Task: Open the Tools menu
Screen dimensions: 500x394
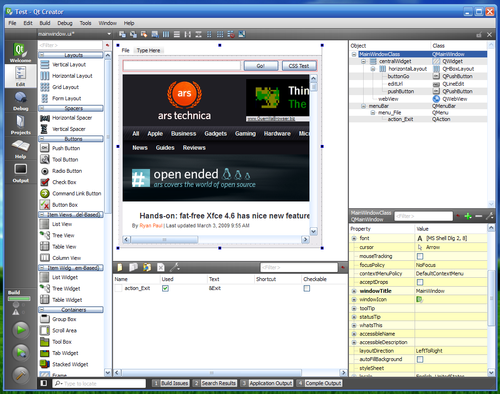Action: [85, 23]
